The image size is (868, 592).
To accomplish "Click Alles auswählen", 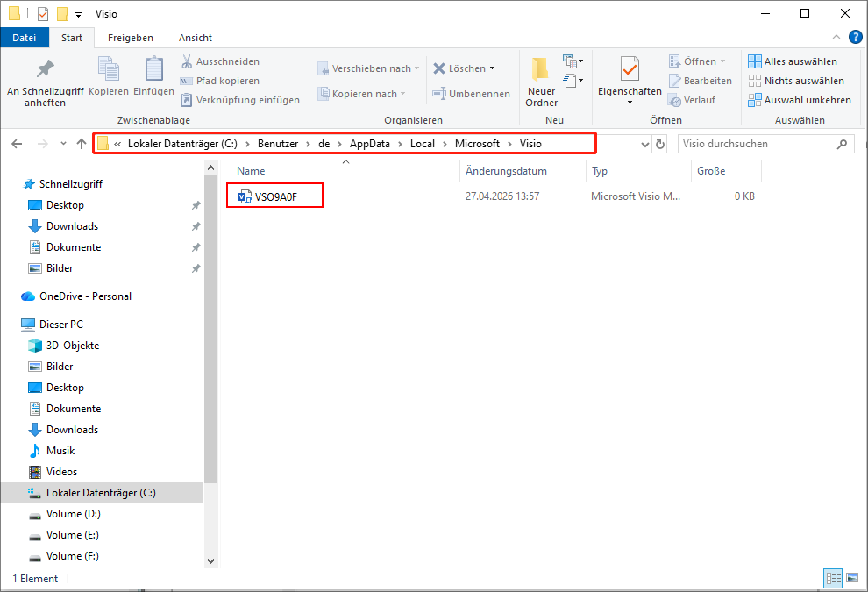I will point(793,61).
